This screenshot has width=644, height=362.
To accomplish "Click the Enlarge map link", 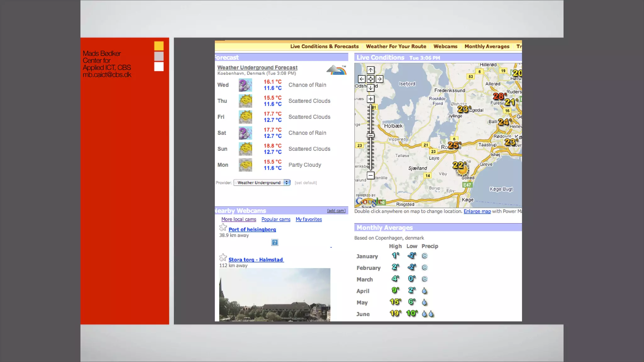I will [477, 211].
